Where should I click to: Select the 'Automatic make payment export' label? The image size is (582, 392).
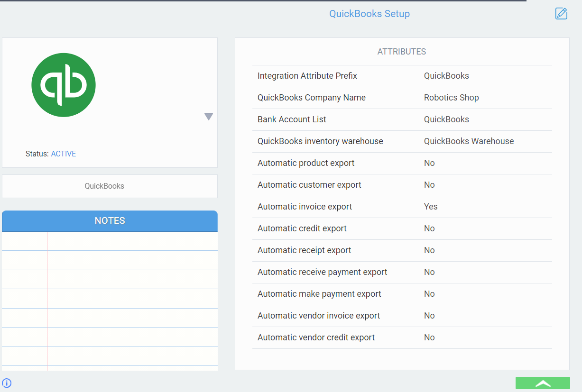(319, 294)
